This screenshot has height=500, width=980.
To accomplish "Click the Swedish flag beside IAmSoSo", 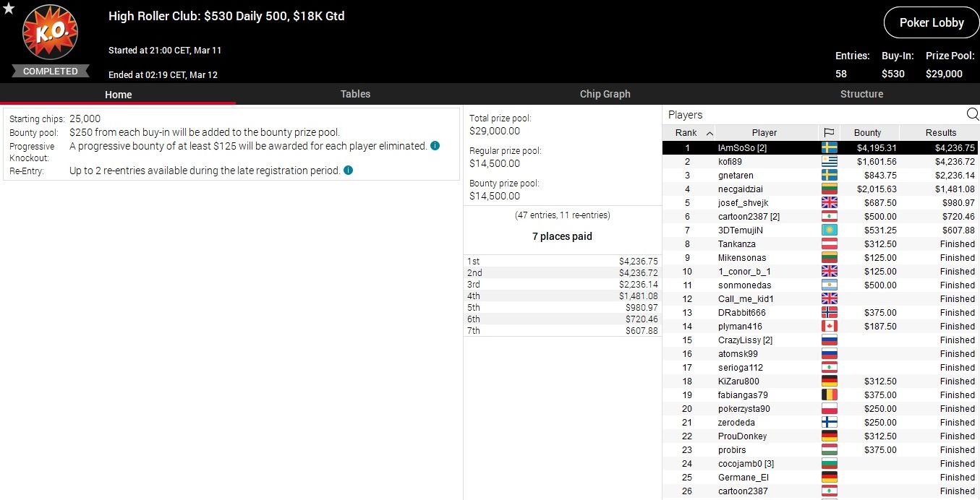I will 829,148.
